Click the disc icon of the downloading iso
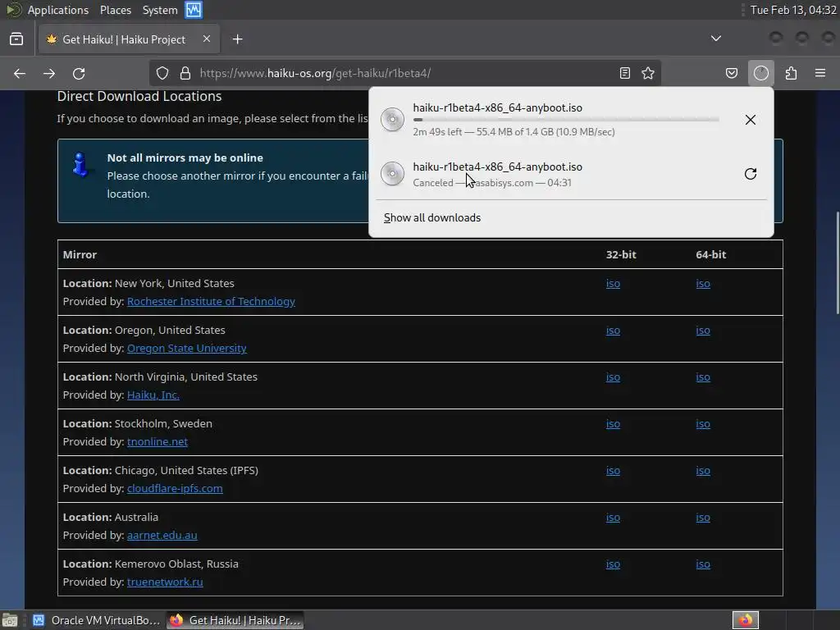This screenshot has height=630, width=840. click(x=392, y=120)
